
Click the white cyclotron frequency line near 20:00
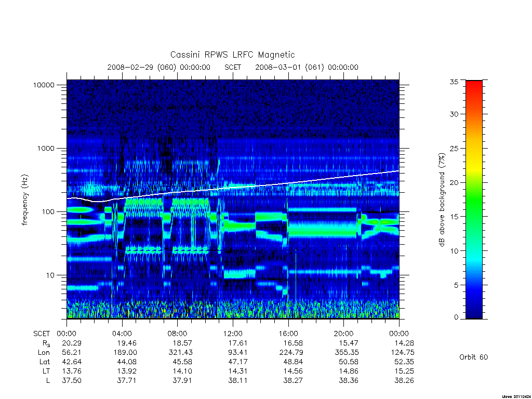pyautogui.click(x=343, y=177)
